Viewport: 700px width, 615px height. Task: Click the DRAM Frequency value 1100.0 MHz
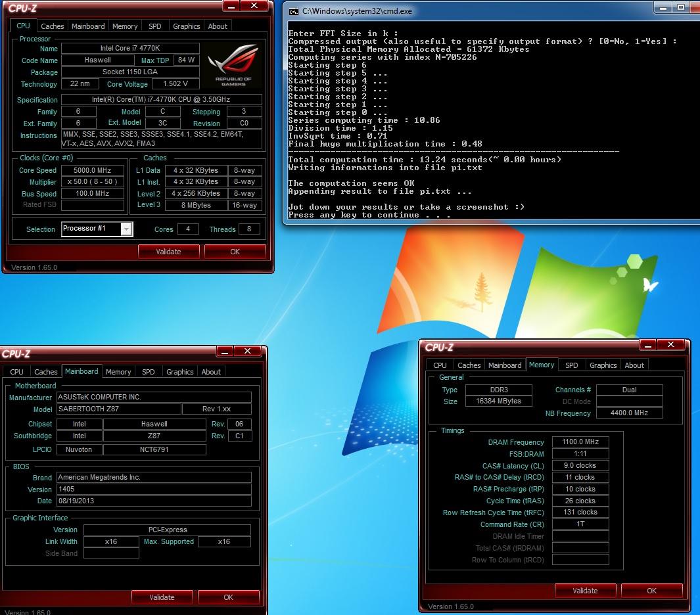580,442
